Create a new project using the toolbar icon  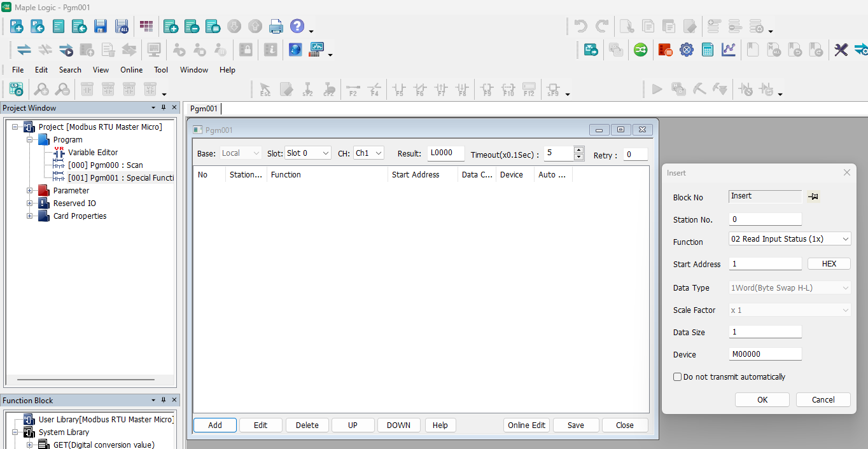15,26
